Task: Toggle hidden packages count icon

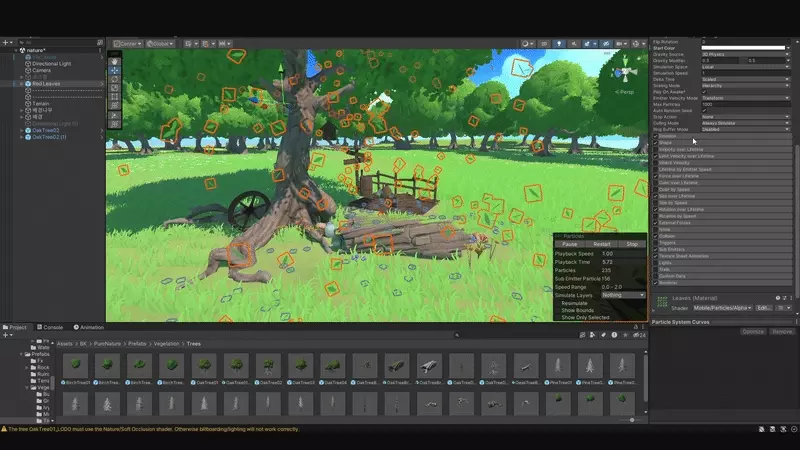Action: [639, 335]
